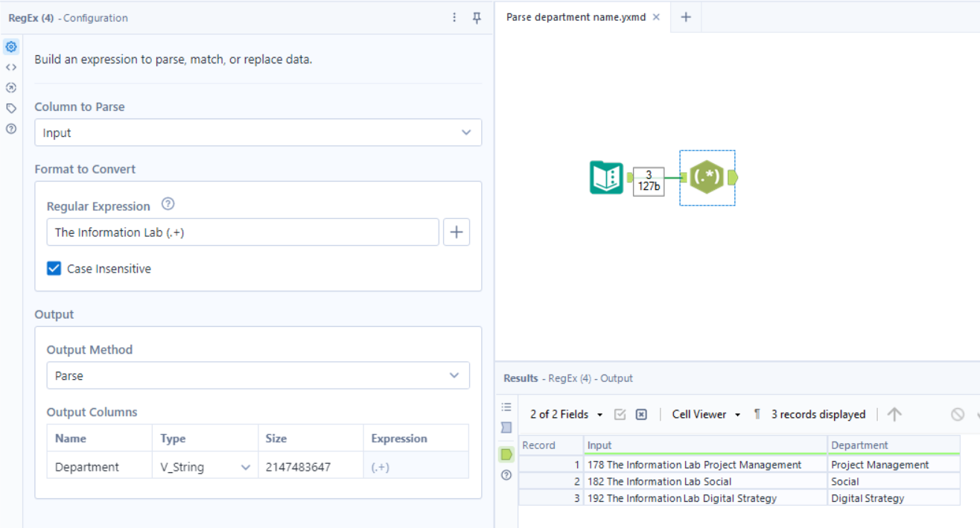Click the Regular Expression input field
Screen dimensions: 980x528
(242, 232)
